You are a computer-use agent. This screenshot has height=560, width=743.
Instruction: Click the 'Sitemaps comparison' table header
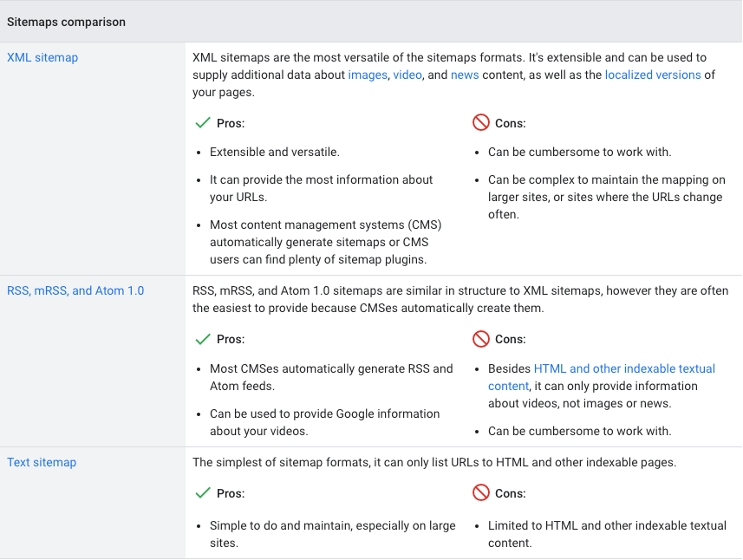tap(67, 22)
